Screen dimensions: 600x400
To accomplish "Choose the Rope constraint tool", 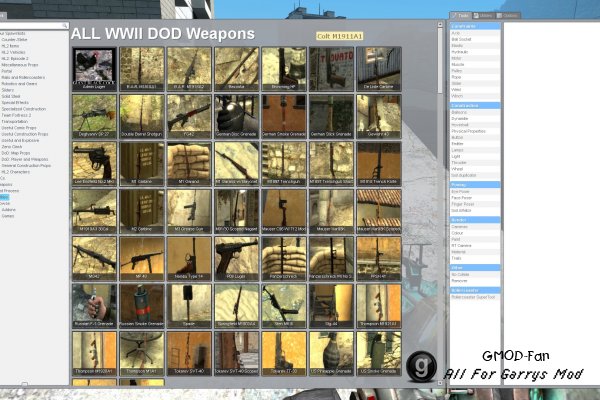I will pyautogui.click(x=475, y=77).
